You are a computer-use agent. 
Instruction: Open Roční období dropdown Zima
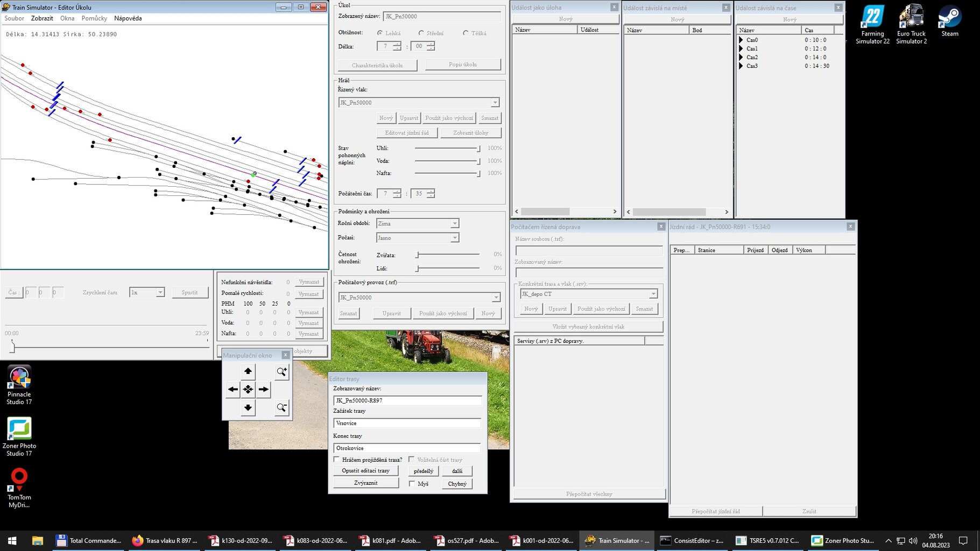pos(454,223)
